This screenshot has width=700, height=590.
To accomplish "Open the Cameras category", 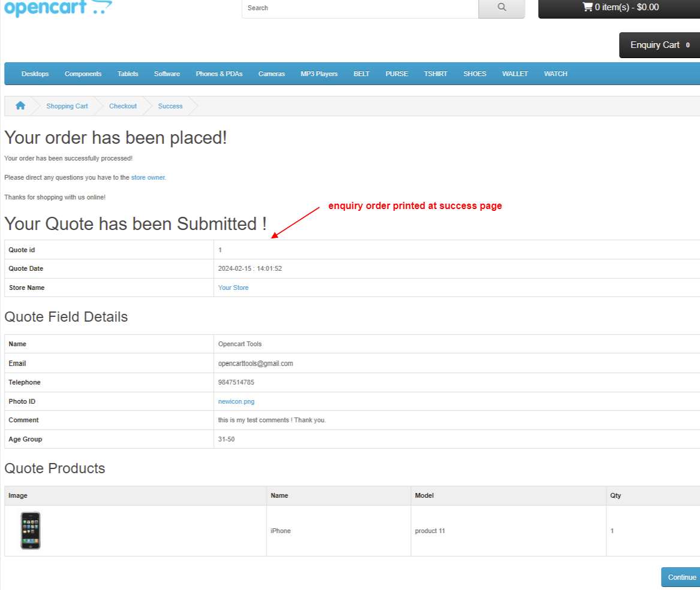I will pos(271,74).
